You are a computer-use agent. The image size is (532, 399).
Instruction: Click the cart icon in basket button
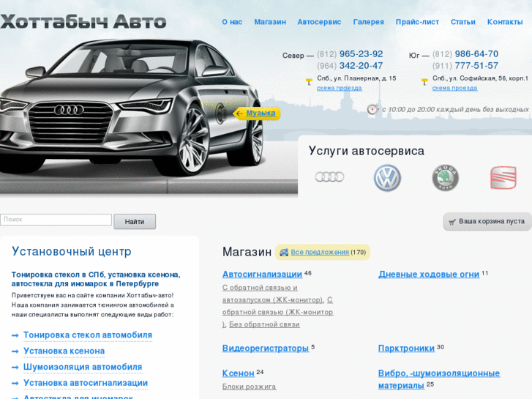pyautogui.click(x=452, y=222)
